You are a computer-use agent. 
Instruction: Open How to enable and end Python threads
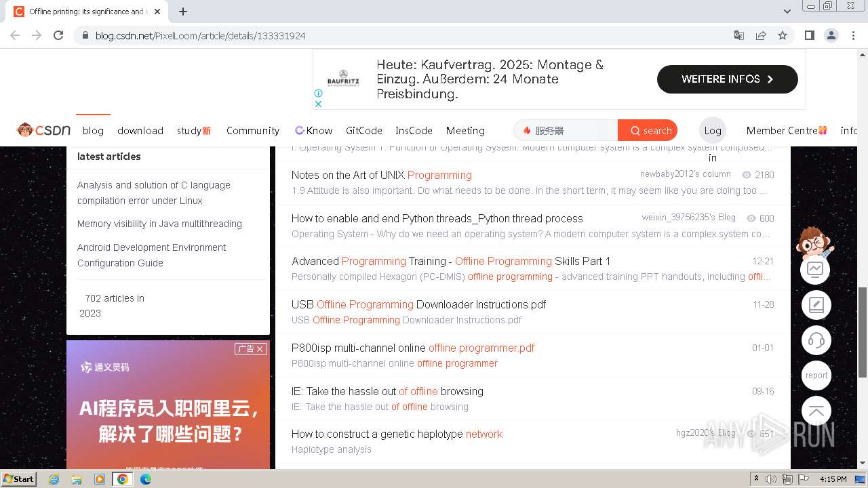437,218
